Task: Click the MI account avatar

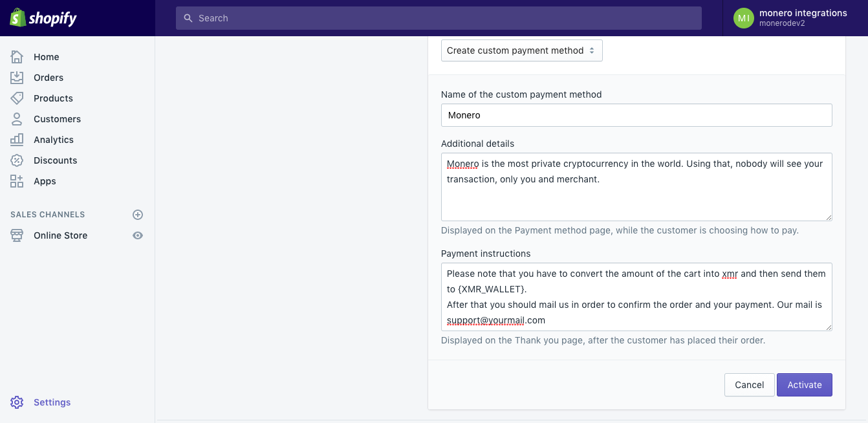Action: click(x=744, y=18)
